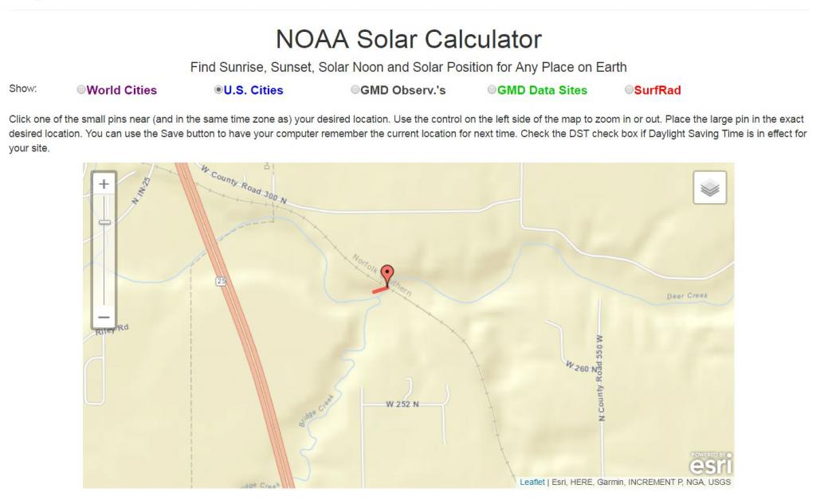
Task: Open the Leaflet attribution link
Action: (532, 482)
